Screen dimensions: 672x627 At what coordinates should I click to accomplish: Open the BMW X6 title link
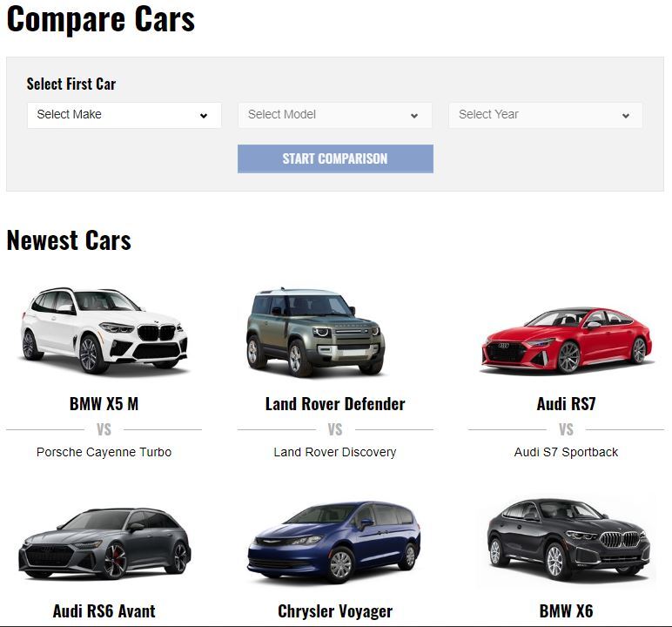pos(566,611)
